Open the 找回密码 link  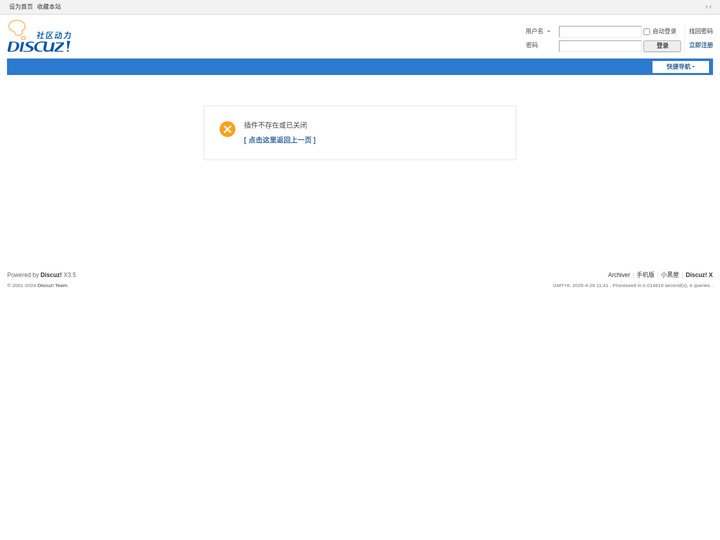(701, 31)
